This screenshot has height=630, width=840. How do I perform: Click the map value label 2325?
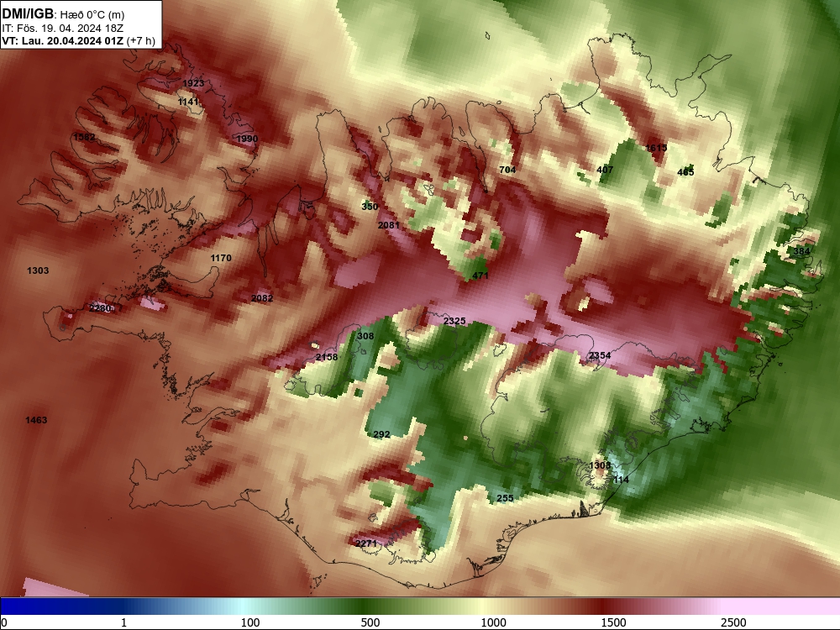(x=454, y=322)
